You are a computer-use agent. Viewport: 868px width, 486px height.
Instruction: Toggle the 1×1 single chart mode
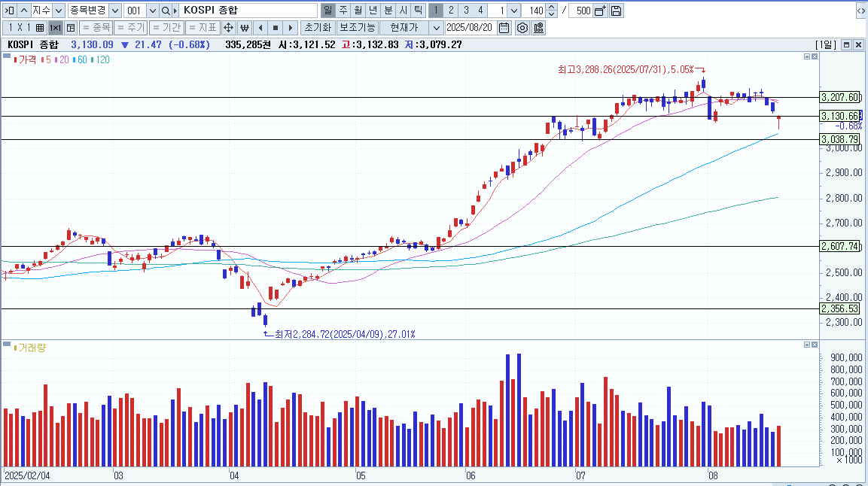(56, 28)
